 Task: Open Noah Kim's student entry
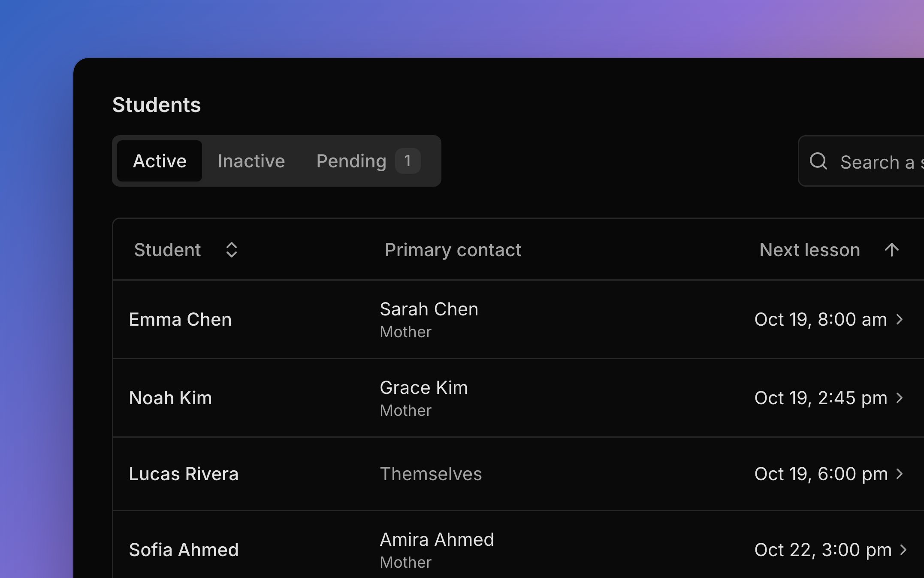(x=518, y=398)
